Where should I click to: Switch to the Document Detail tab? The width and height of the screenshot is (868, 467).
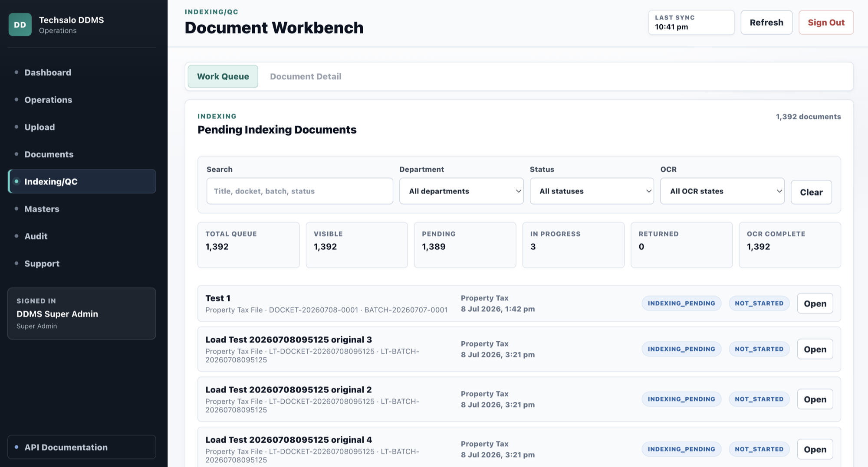306,76
